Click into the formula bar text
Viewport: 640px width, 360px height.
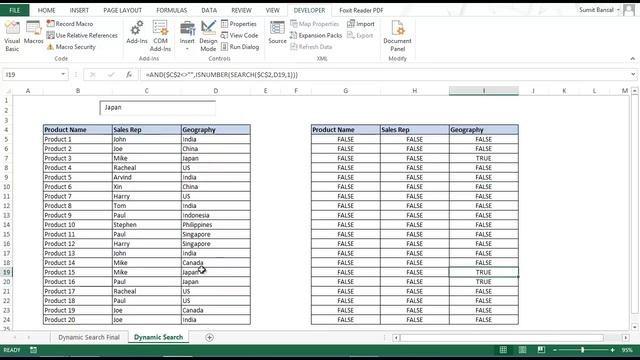384,75
